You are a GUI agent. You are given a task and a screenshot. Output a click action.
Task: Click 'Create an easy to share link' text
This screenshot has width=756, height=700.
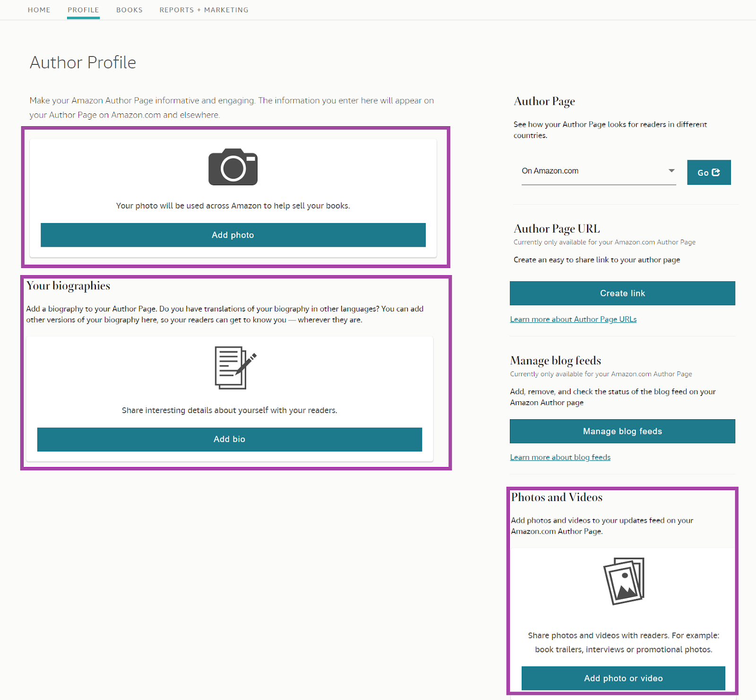click(597, 260)
